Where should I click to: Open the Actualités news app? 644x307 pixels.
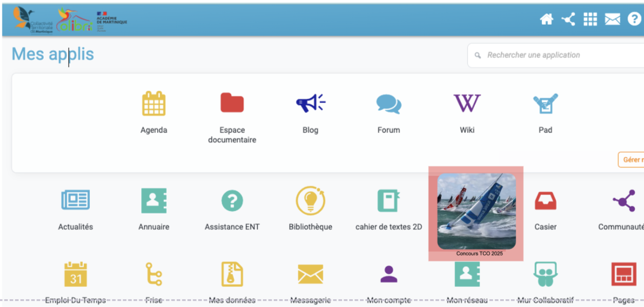(75, 201)
